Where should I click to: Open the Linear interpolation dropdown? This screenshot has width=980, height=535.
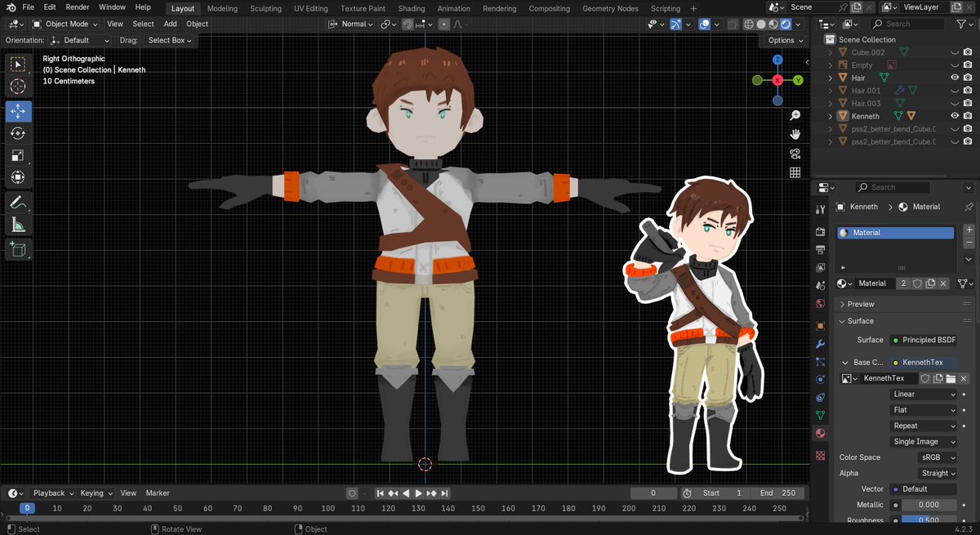[x=924, y=395]
